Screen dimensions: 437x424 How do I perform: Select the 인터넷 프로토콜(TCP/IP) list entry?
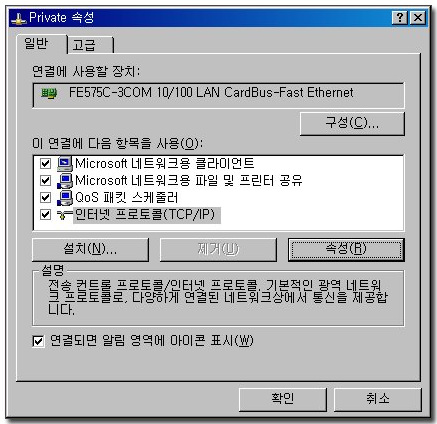click(x=147, y=215)
